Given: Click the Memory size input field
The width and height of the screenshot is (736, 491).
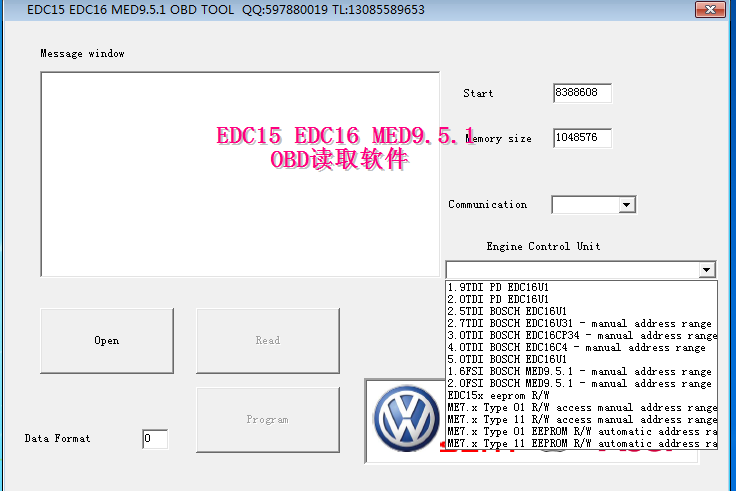Looking at the screenshot, I should click(582, 138).
